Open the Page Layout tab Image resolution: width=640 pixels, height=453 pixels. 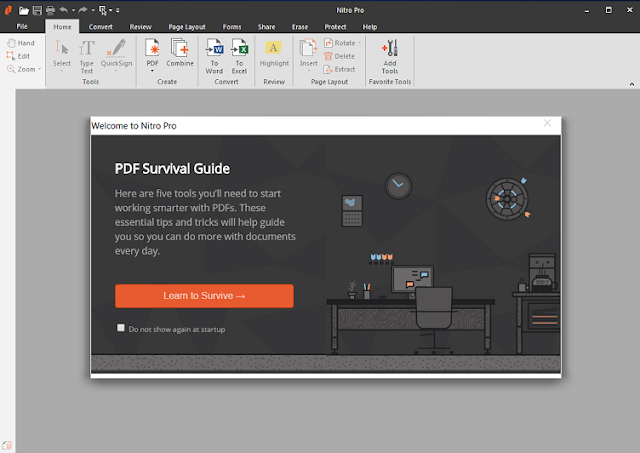coord(187,27)
